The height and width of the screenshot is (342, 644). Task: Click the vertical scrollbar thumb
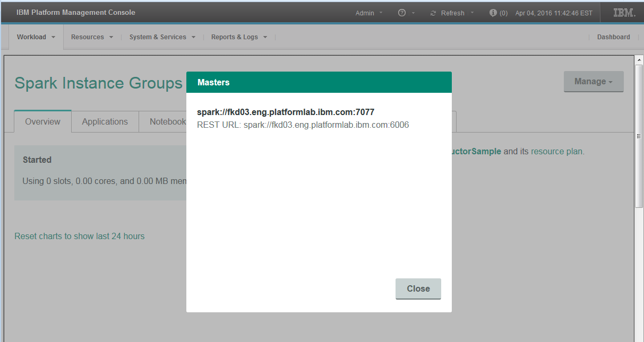click(x=639, y=136)
